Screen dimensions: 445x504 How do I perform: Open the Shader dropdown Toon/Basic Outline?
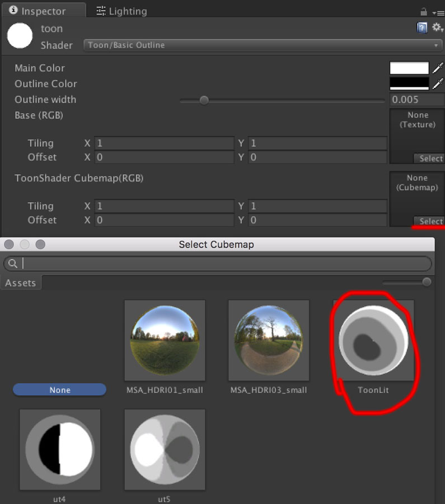(263, 45)
